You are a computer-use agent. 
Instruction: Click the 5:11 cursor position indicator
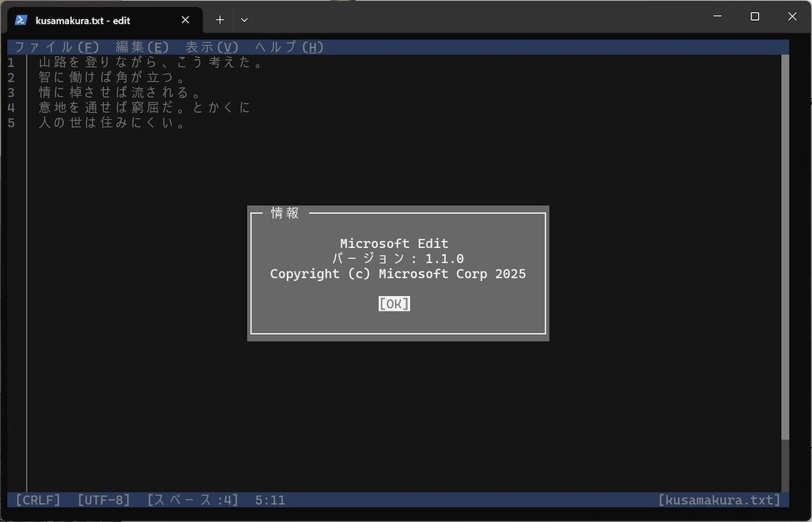[x=271, y=500]
